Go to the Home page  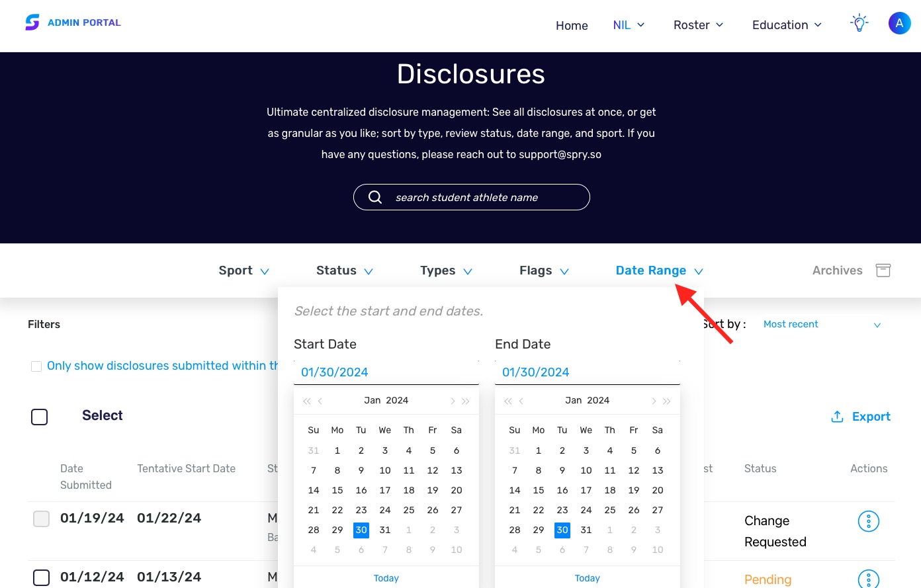click(572, 25)
